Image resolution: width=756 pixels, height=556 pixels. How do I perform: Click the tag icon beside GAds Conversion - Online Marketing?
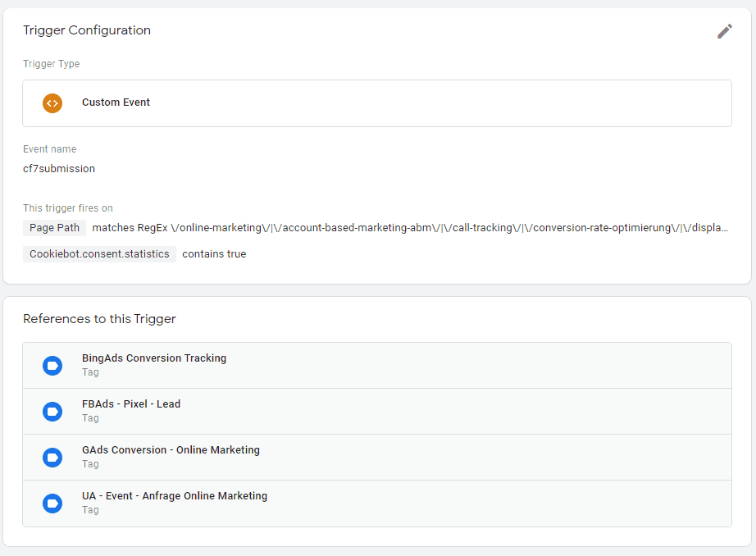pyautogui.click(x=52, y=457)
